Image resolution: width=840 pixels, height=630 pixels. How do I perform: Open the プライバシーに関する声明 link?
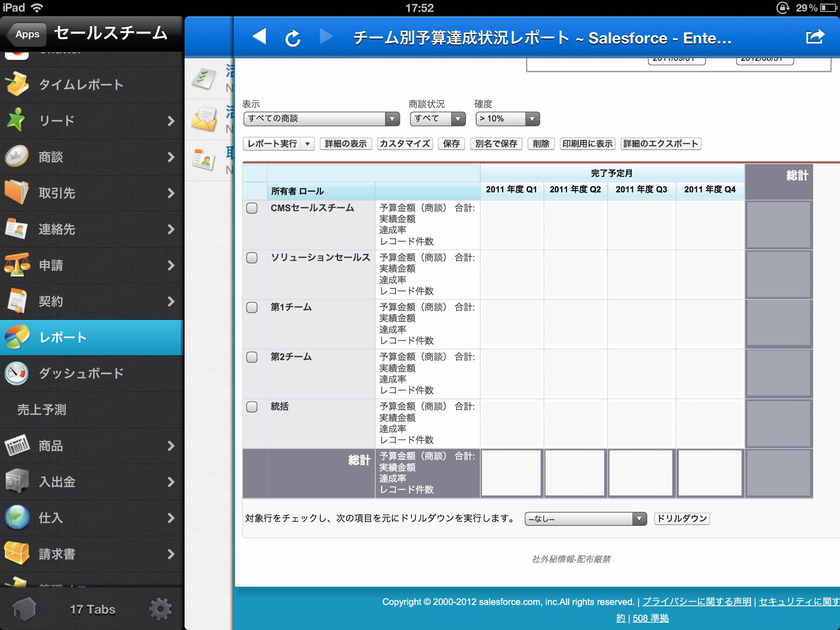coord(696,602)
